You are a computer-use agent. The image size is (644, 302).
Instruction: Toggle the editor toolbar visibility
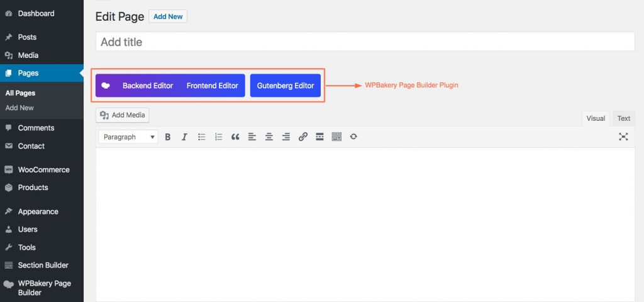336,137
